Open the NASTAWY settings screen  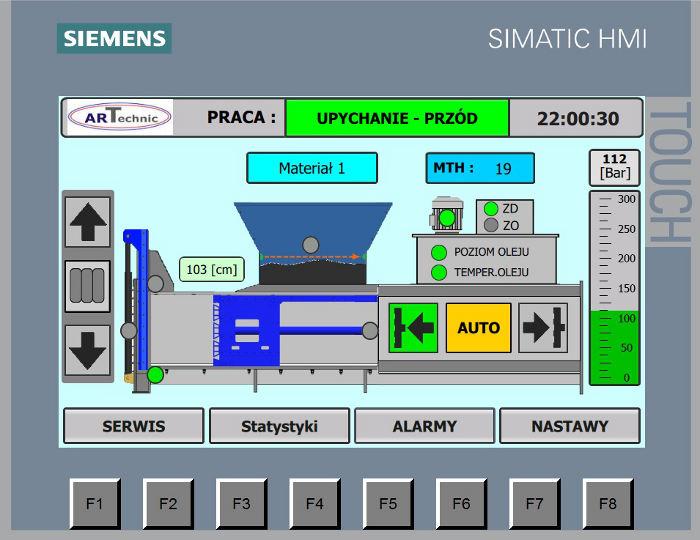[x=570, y=426]
